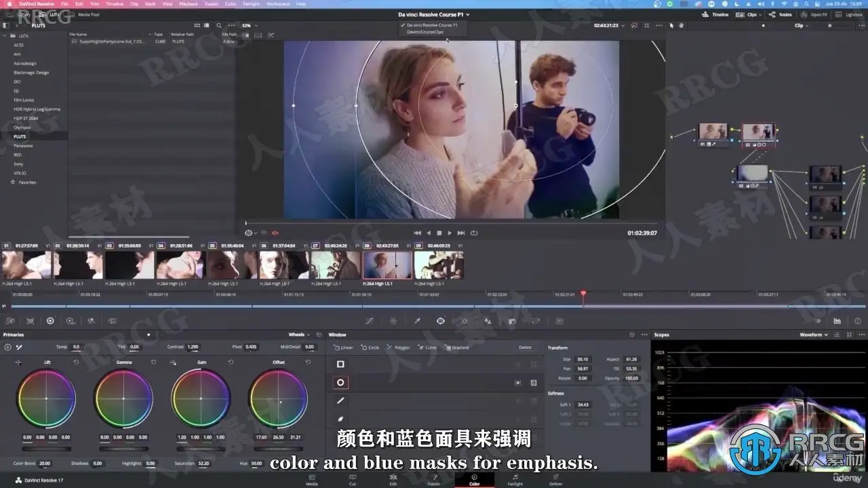Pick black point with Lift crosshair
Viewport: 868px width, 488px height.
point(18,363)
